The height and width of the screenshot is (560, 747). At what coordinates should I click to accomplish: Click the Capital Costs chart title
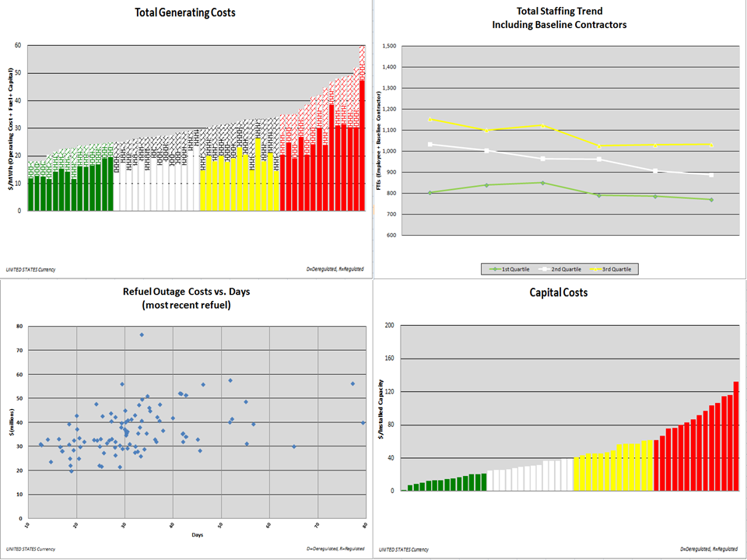coord(559,292)
